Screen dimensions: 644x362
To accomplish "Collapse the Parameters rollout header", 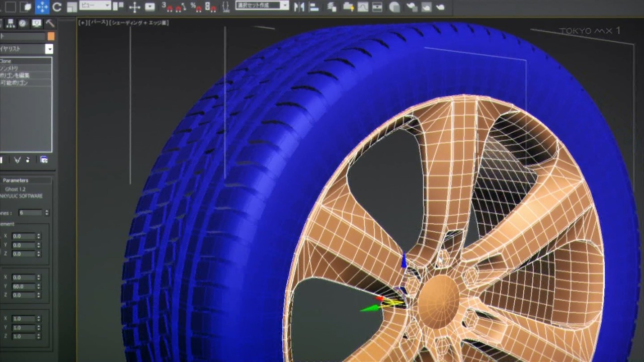I will click(26, 180).
